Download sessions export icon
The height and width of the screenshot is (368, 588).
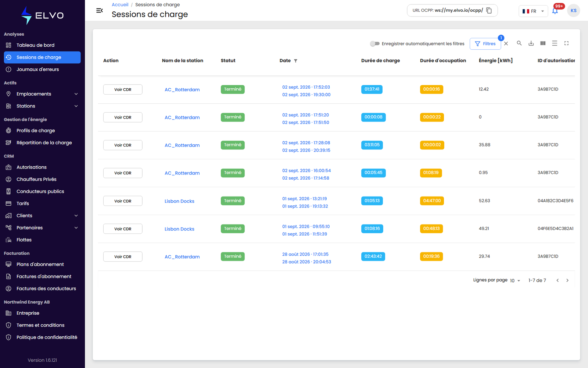coord(531,43)
